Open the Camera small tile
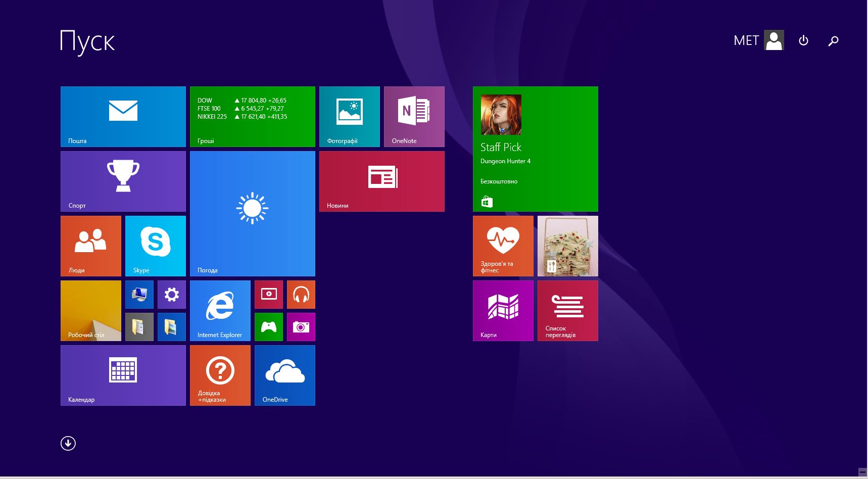The height and width of the screenshot is (479, 868). [301, 327]
